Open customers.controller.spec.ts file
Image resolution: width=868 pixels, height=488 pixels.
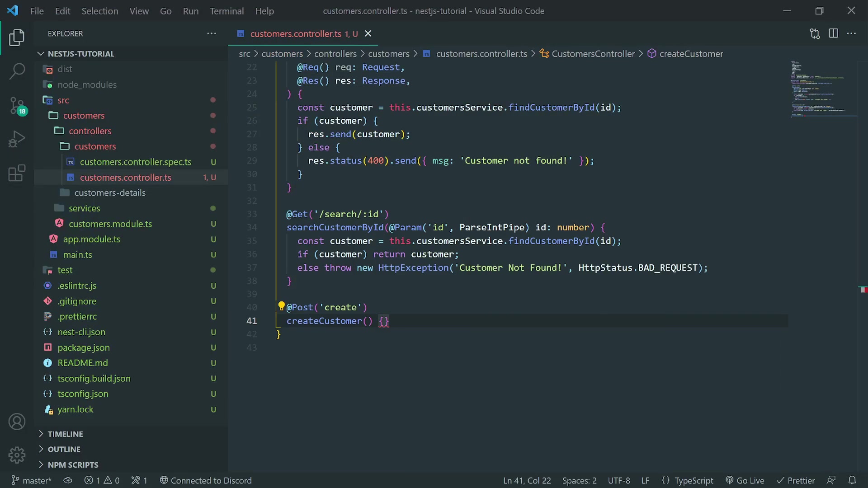point(131,162)
